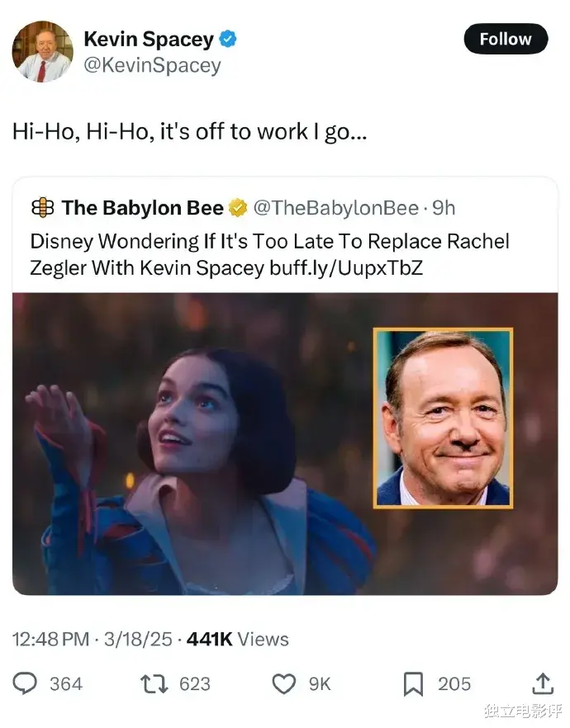This screenshot has height=728, width=570.
Task: Click the 9h time label on quoted tweet
Action: click(444, 208)
